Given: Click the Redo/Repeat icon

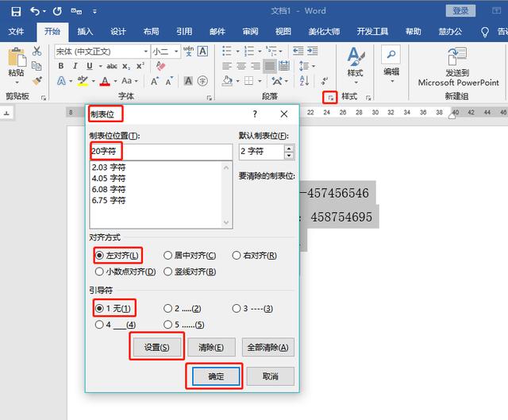Looking at the screenshot, I should click(x=57, y=11).
